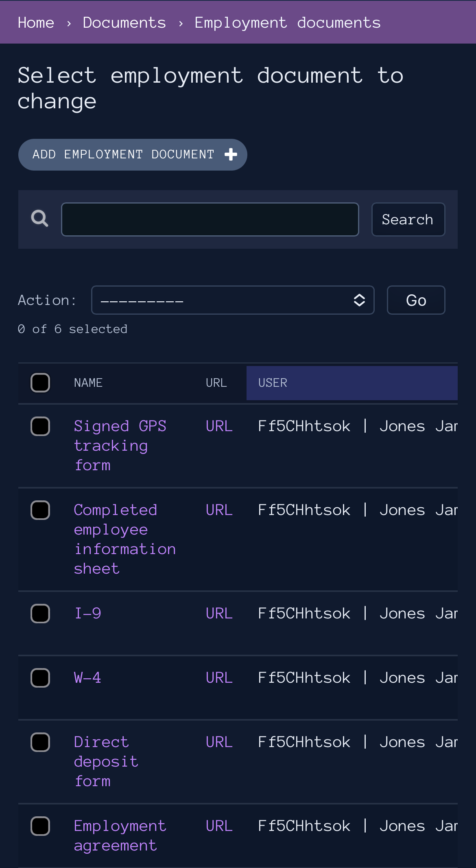This screenshot has height=868, width=476.
Task: Tick the checkbox for the I-9 document
Action: (40, 614)
